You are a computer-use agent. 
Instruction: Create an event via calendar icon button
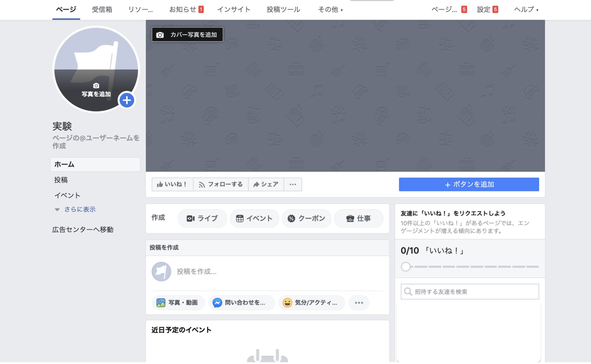(254, 218)
